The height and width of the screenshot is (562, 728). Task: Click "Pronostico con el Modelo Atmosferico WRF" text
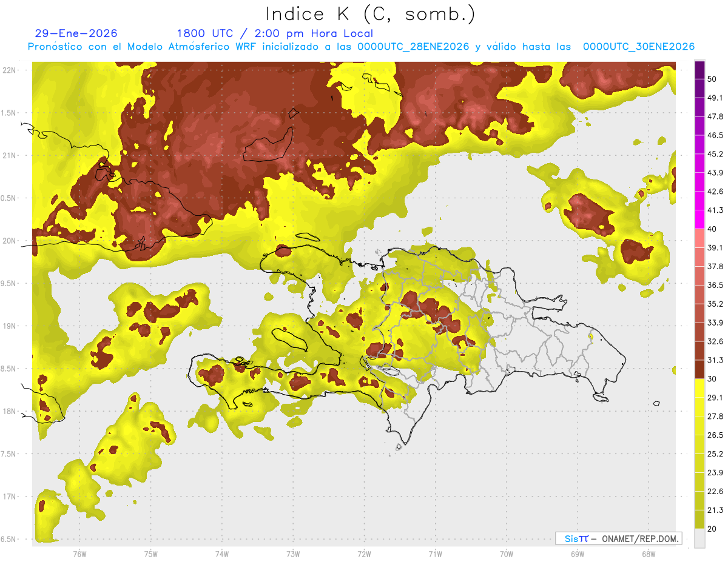(143, 47)
